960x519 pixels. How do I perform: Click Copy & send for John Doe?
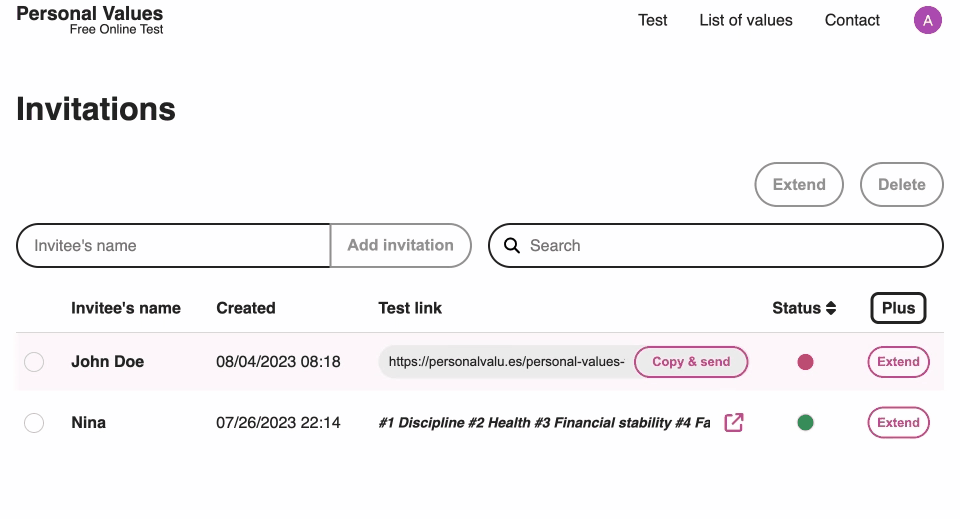click(x=691, y=362)
